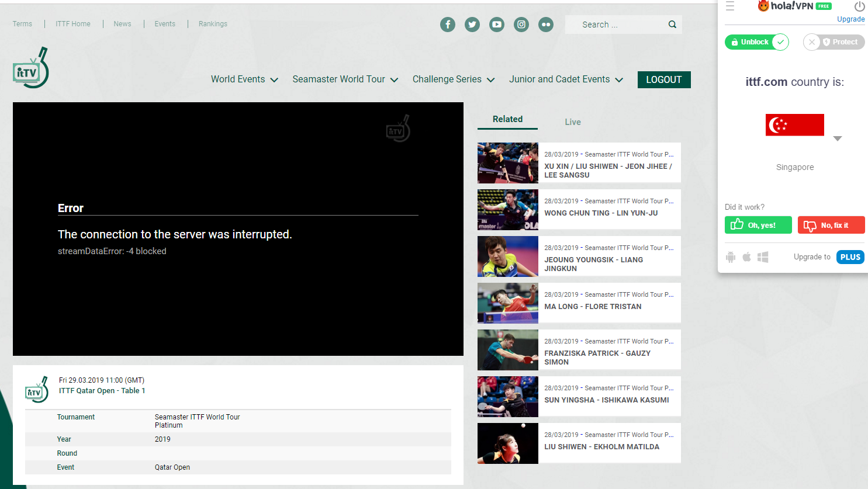Image resolution: width=868 pixels, height=489 pixels.
Task: Expand the World Events menu
Action: tap(244, 79)
